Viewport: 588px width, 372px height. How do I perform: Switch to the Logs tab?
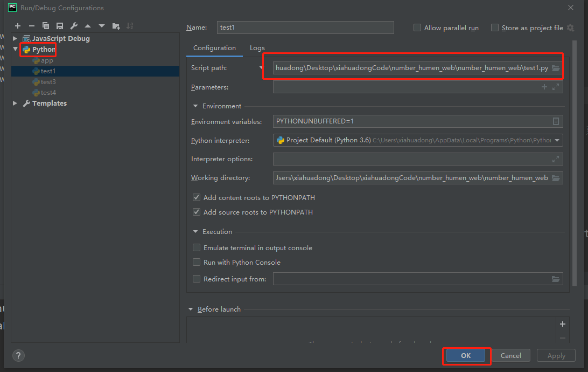(257, 48)
